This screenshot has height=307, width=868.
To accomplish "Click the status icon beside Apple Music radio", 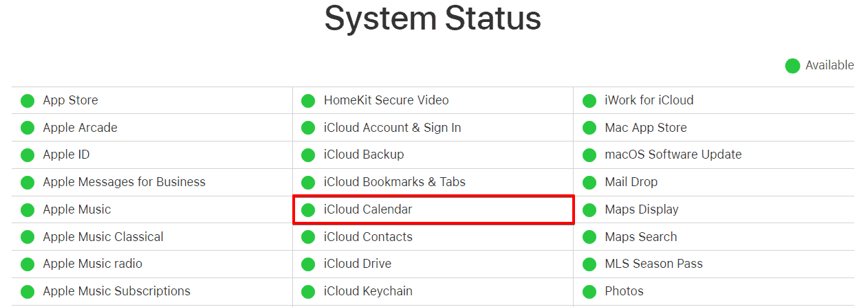I will [x=28, y=264].
